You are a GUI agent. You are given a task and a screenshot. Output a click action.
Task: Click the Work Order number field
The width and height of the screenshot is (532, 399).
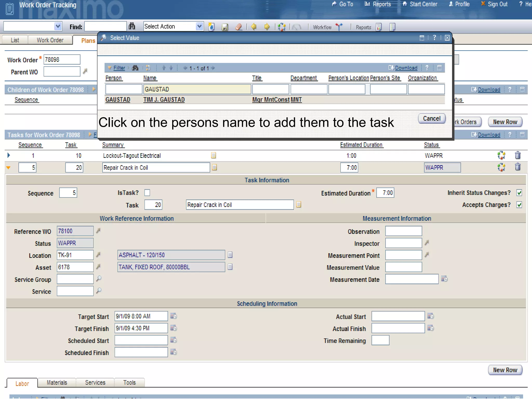click(x=62, y=59)
